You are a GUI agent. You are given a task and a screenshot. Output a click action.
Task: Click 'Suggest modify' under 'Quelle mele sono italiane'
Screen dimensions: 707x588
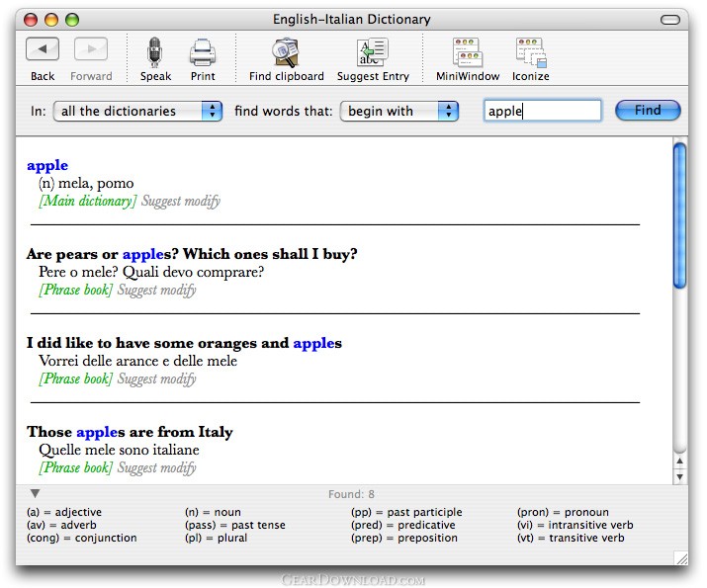pyautogui.click(x=157, y=467)
